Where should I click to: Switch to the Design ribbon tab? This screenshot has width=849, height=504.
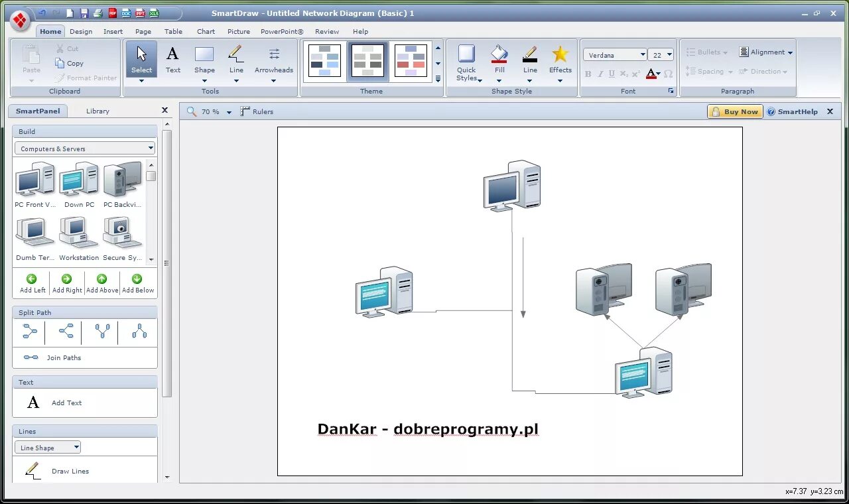[x=81, y=31]
